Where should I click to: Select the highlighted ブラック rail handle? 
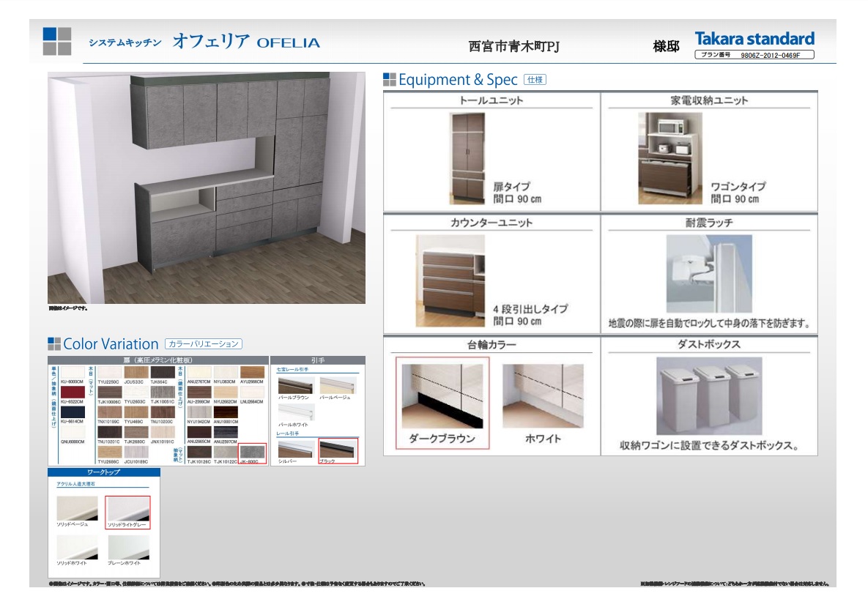coord(338,450)
